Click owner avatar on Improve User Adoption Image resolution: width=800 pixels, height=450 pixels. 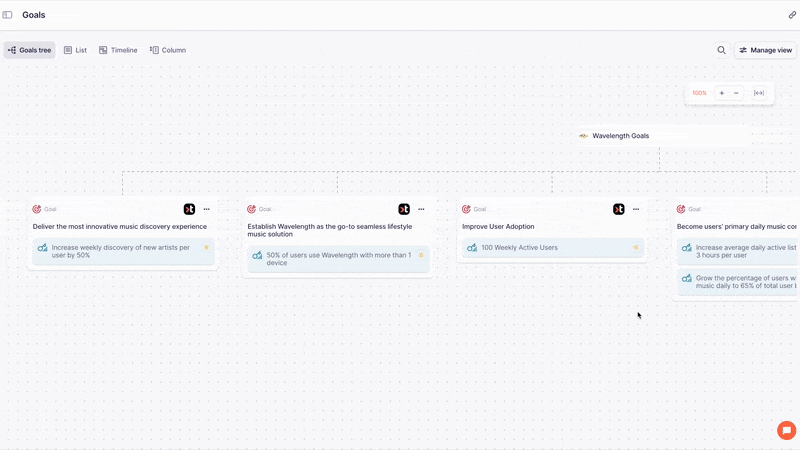pos(619,209)
